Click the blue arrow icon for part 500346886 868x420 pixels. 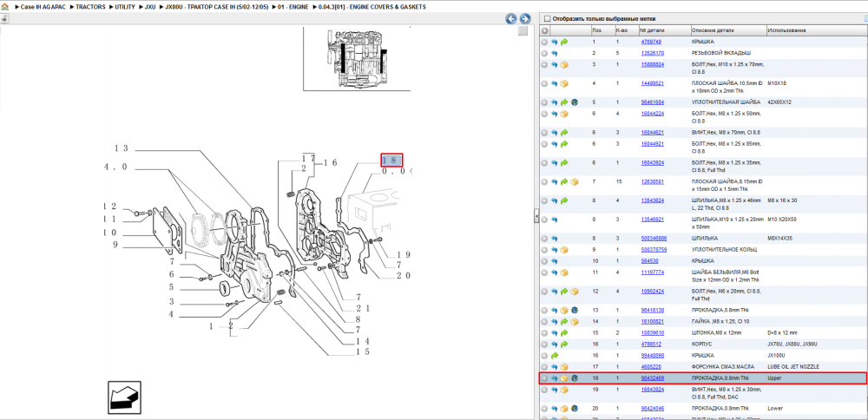coord(554,239)
